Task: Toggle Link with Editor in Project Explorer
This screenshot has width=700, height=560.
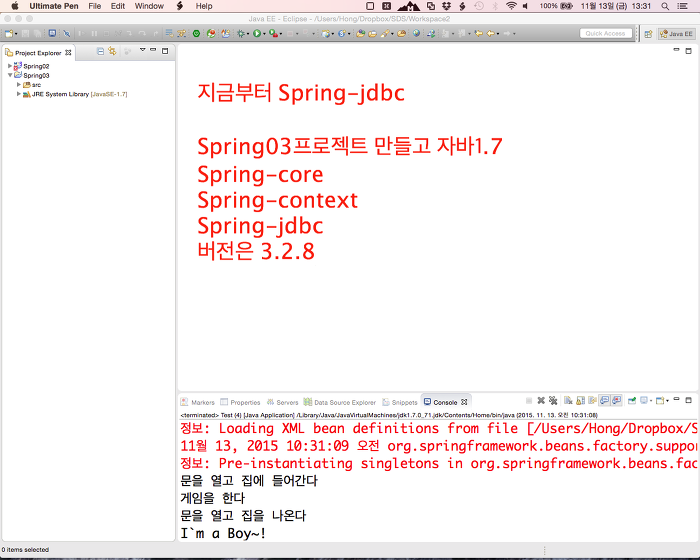Action: (112, 51)
